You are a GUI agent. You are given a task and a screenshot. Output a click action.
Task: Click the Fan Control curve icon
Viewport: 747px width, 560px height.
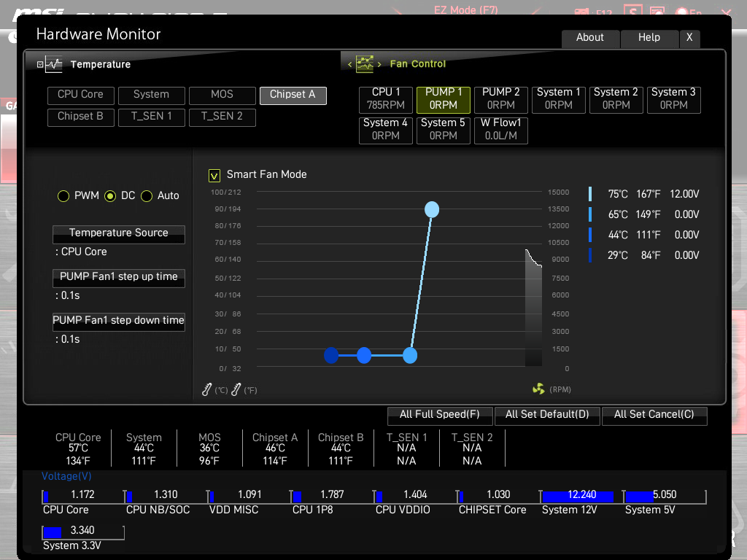tap(365, 64)
